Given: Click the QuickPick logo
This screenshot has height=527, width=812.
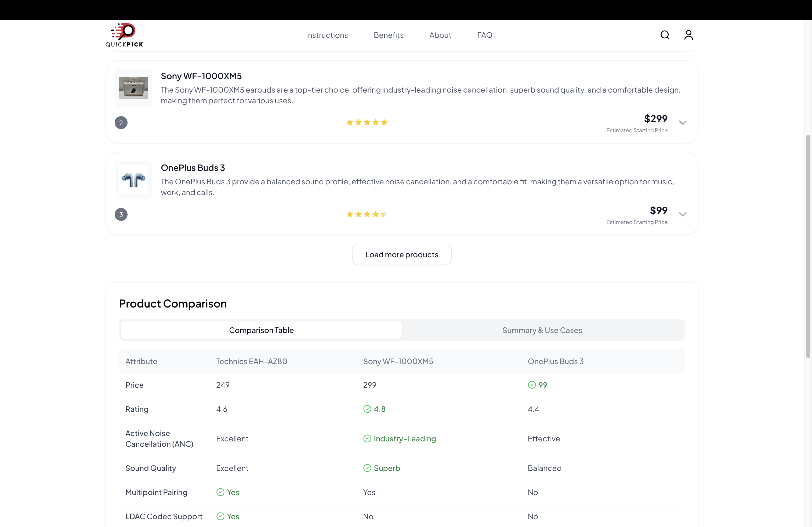Looking at the screenshot, I should (124, 35).
